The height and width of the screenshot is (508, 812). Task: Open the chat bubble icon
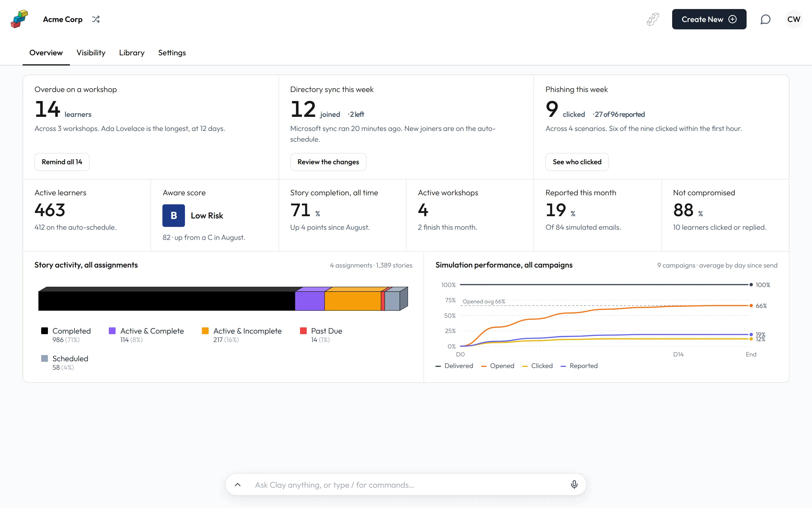765,19
